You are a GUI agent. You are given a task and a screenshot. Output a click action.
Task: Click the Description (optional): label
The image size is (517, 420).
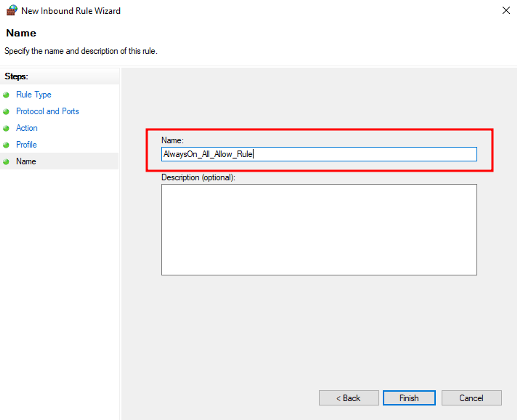(x=198, y=177)
